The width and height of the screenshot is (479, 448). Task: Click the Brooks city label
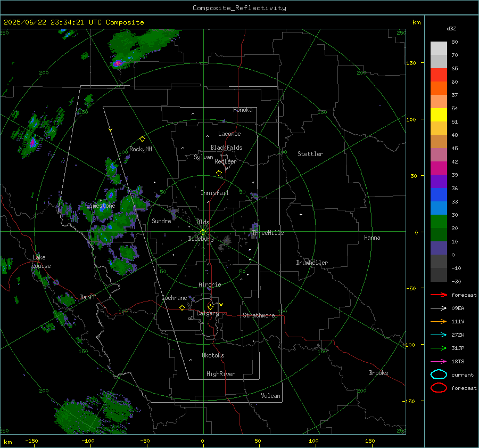(x=378, y=373)
